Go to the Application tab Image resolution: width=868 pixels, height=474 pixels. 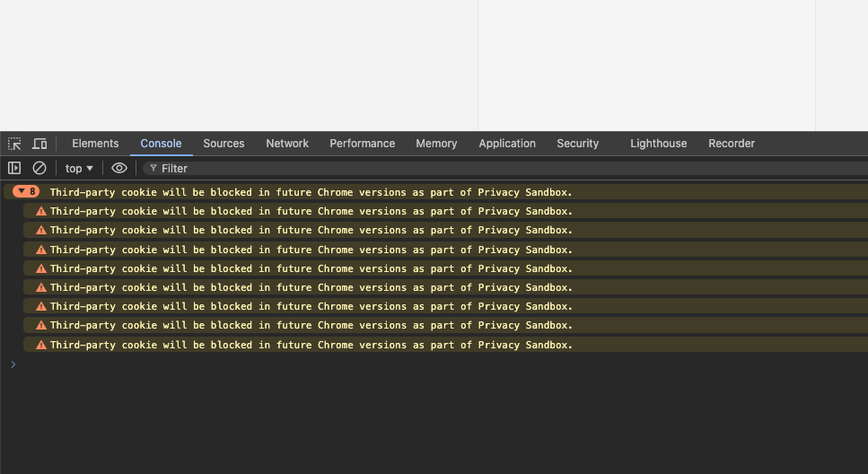tap(507, 144)
